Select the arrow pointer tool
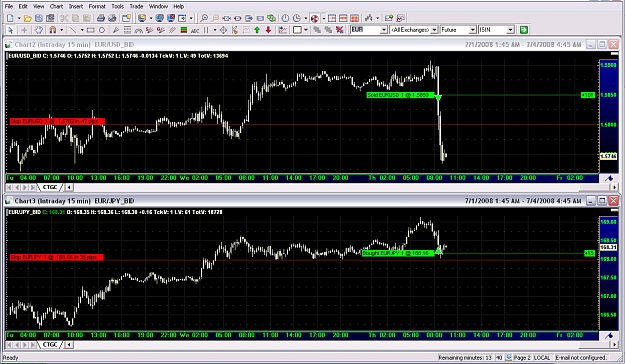Image resolution: width=625 pixels, height=364 pixels. pos(11,30)
